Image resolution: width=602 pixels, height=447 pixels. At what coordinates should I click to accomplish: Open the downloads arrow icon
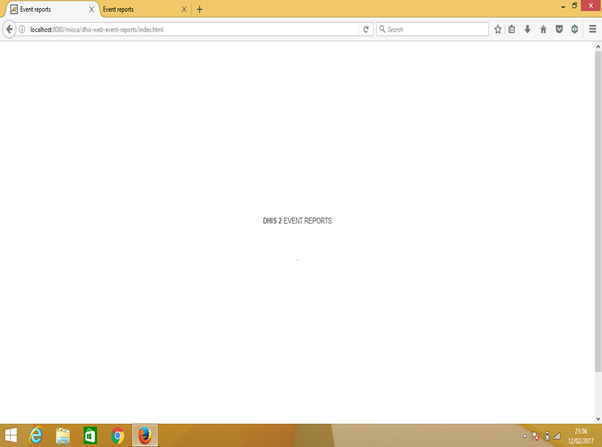528,29
